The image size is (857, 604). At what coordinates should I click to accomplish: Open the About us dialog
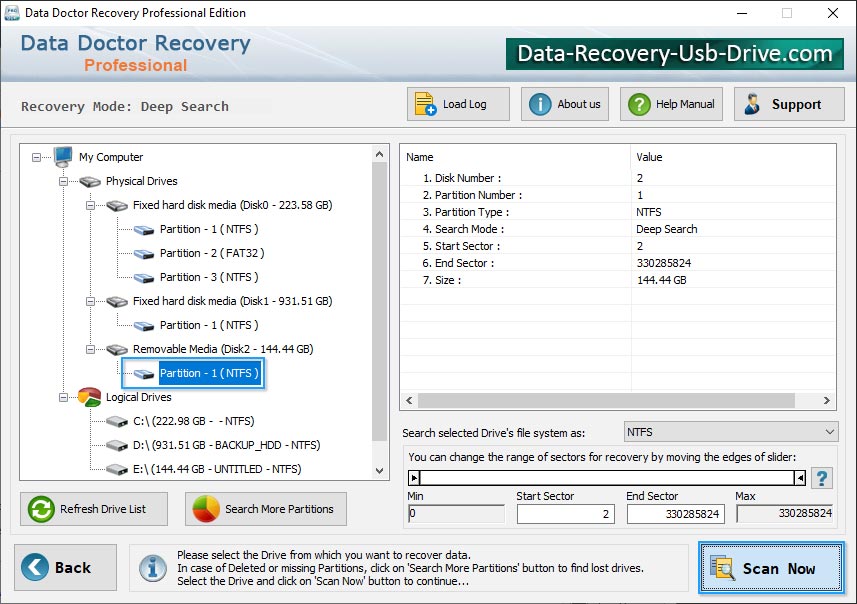565,104
